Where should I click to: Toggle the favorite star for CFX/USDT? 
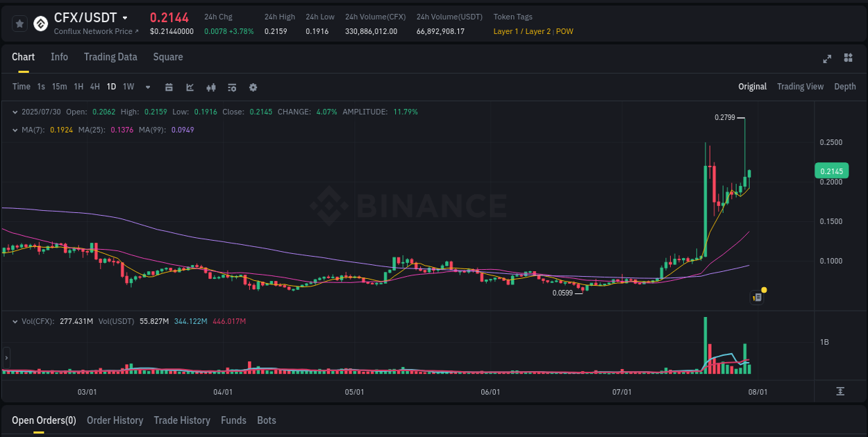[19, 23]
